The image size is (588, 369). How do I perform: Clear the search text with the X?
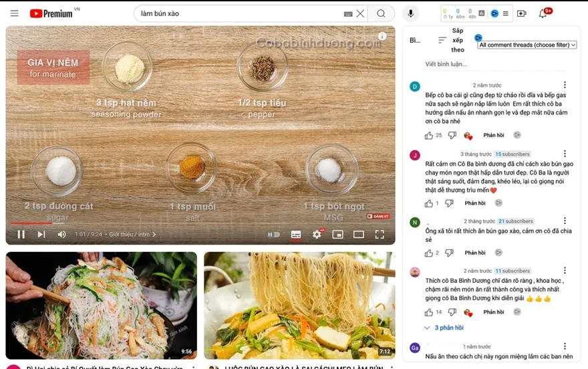360,13
